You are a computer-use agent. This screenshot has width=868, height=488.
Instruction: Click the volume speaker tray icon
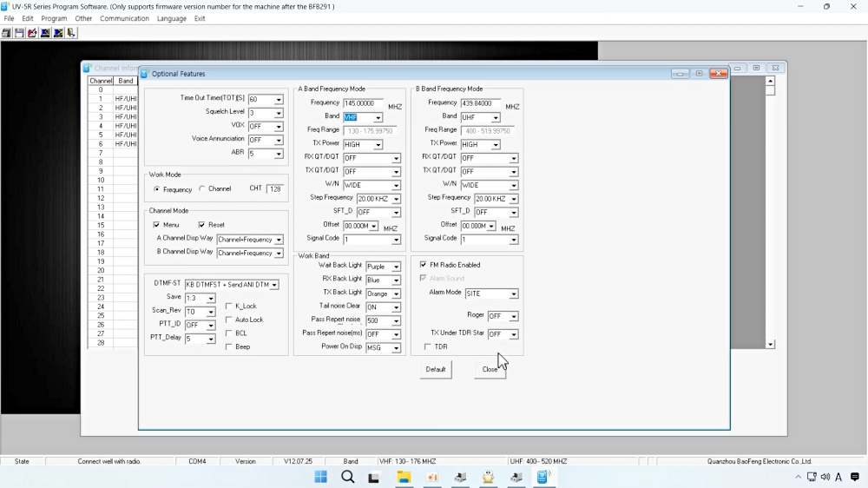coord(825,477)
